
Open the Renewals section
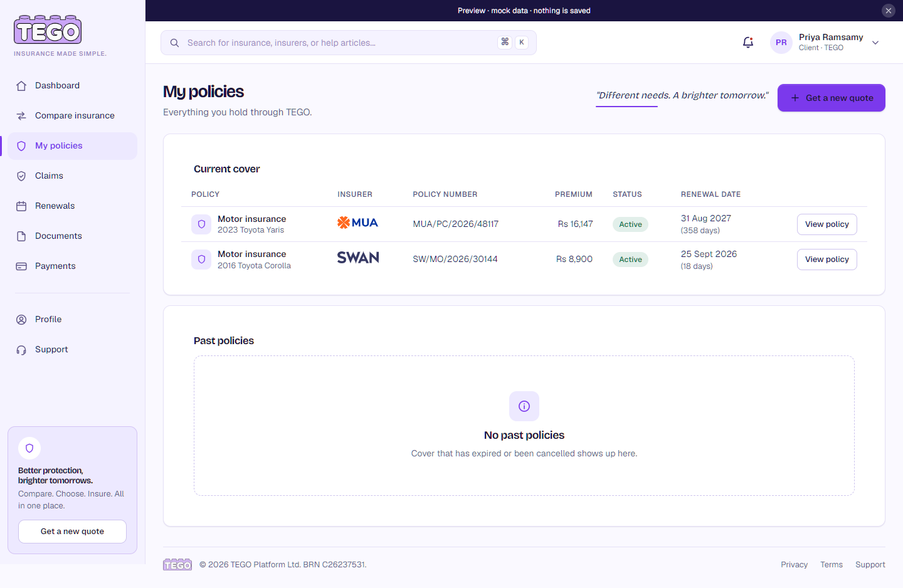pos(73,206)
